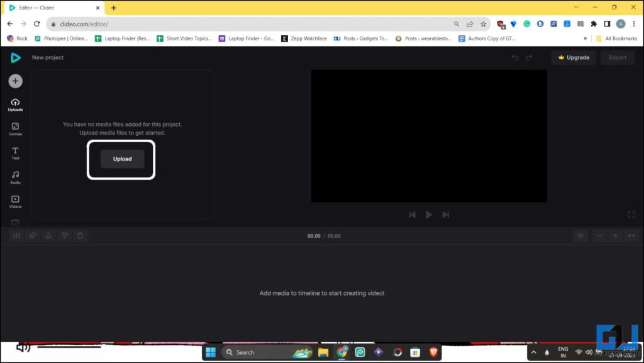This screenshot has width=644, height=363.
Task: Expand the hidden bookmarks chevron
Action: [x=585, y=38]
